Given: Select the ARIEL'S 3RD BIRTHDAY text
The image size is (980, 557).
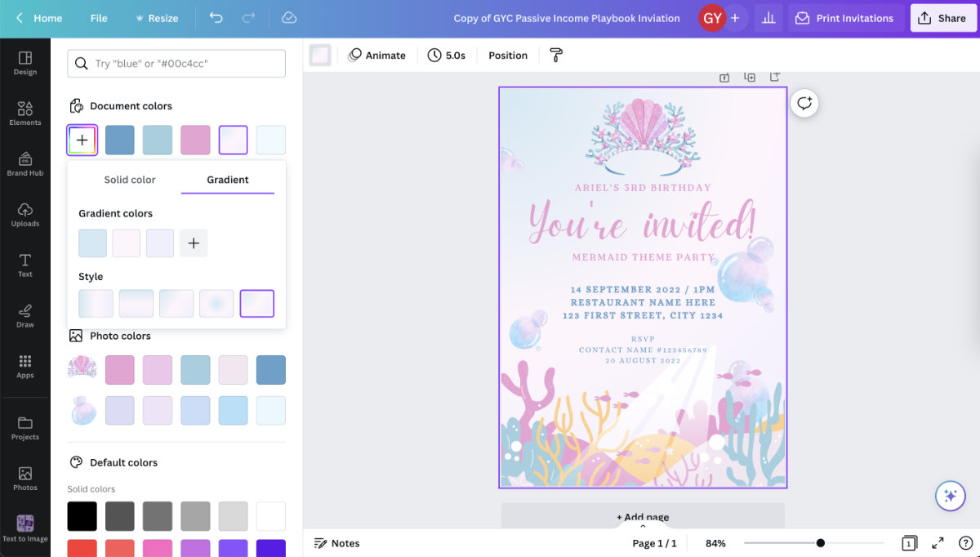Looking at the screenshot, I should click(x=643, y=188).
